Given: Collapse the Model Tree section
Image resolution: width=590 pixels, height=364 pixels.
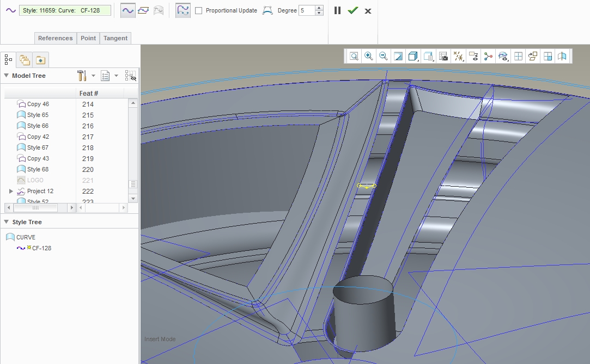Looking at the screenshot, I should tap(6, 75).
